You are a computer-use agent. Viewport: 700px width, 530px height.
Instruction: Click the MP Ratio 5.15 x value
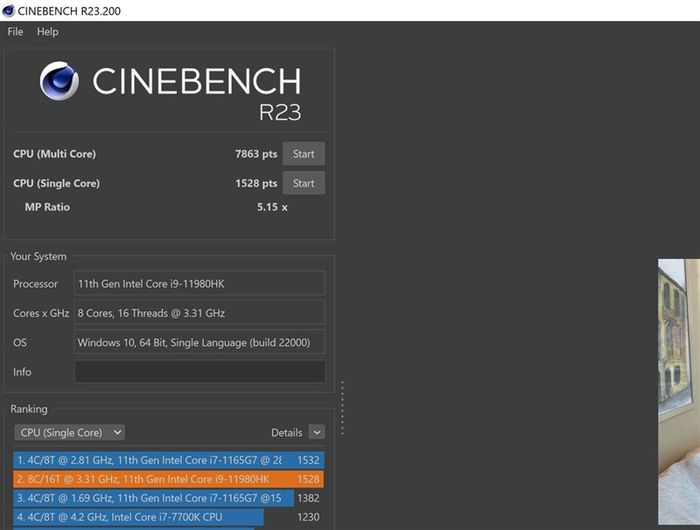pyautogui.click(x=272, y=207)
